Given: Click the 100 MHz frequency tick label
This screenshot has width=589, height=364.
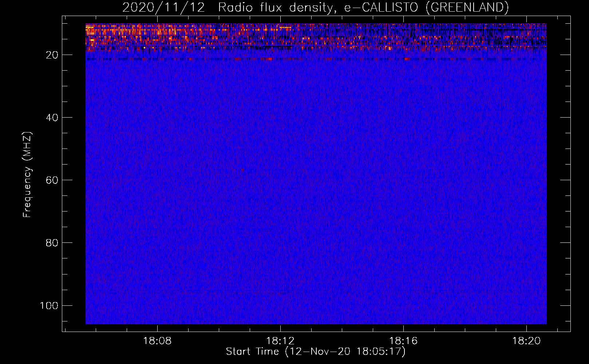Looking at the screenshot, I should 49,305.
